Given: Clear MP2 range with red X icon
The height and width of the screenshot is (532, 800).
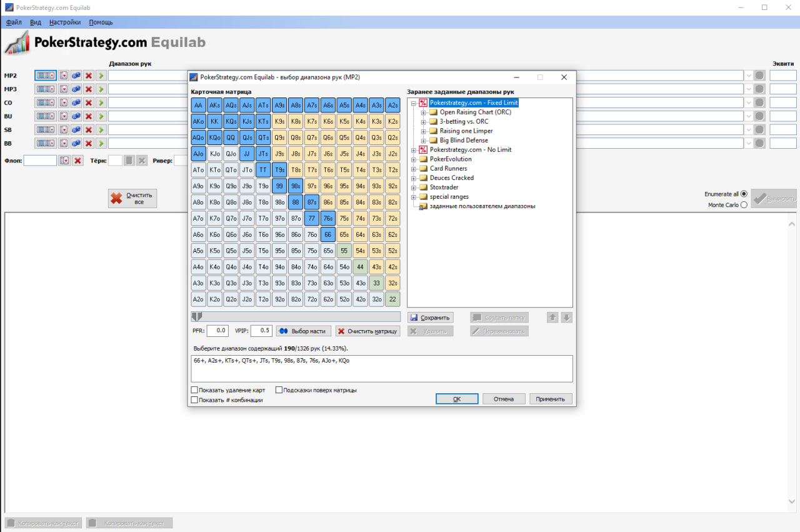Looking at the screenshot, I should click(89, 75).
